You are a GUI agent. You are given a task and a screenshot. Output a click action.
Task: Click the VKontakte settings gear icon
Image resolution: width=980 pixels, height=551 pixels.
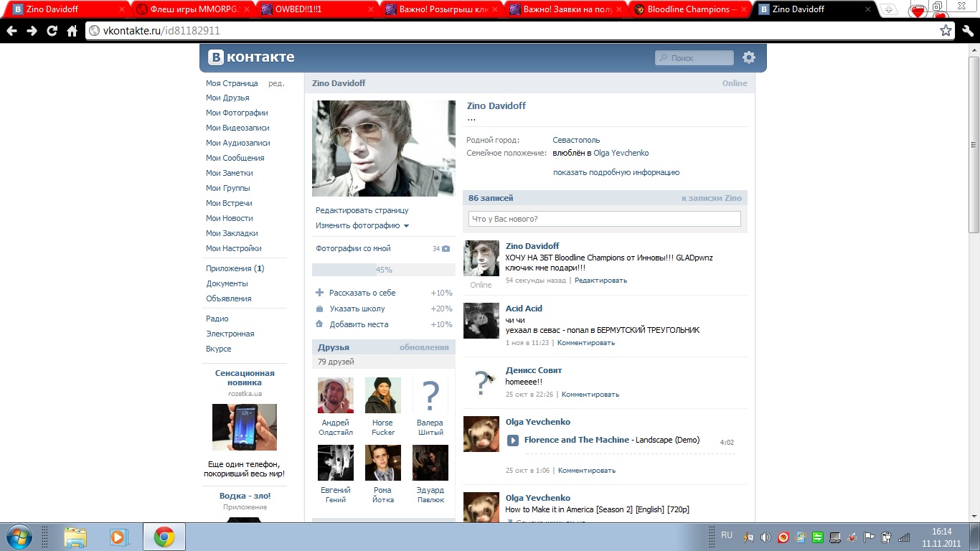pyautogui.click(x=749, y=58)
